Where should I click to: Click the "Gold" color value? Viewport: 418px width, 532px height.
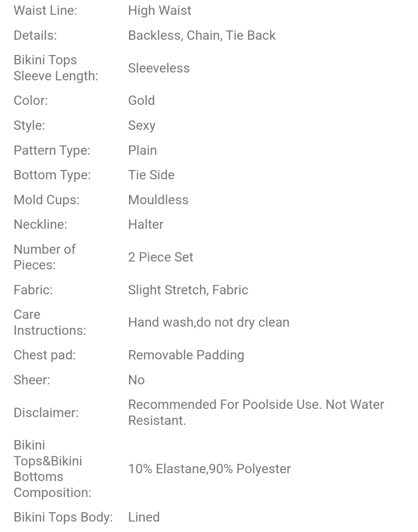coord(141,101)
